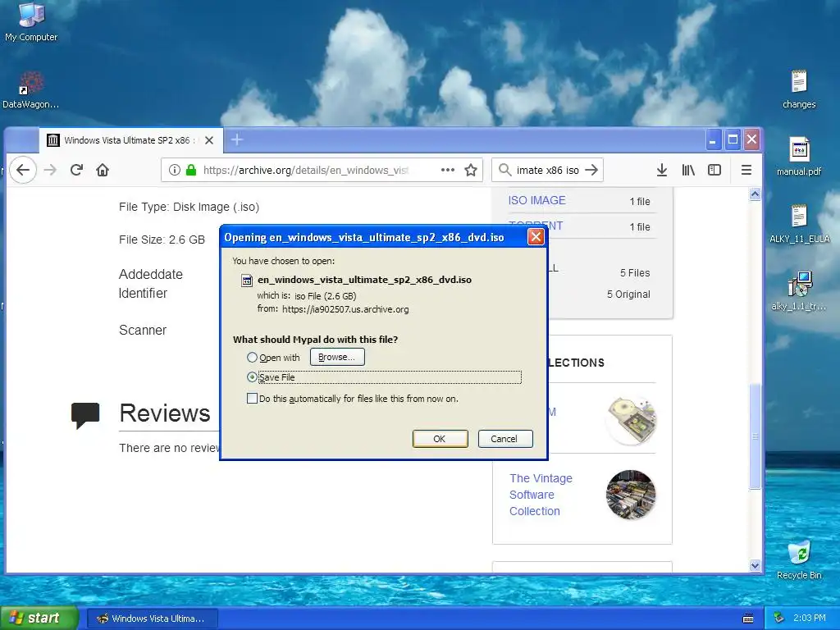Go back with the browser back arrow
This screenshot has height=630, width=840.
click(x=22, y=170)
